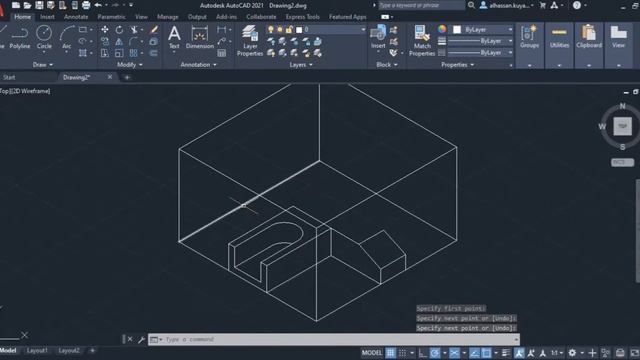
Task: Expand the Annotation panel dropdown
Action: (x=198, y=64)
